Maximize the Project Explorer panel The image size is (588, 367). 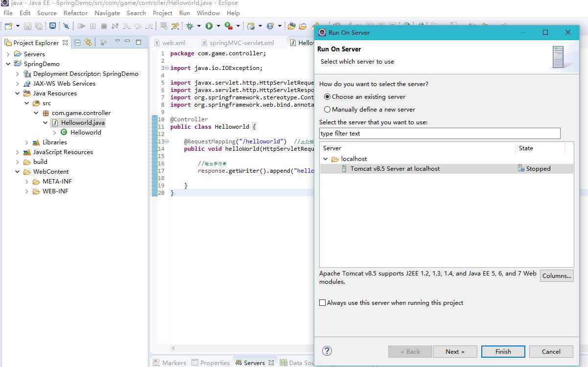(139, 42)
